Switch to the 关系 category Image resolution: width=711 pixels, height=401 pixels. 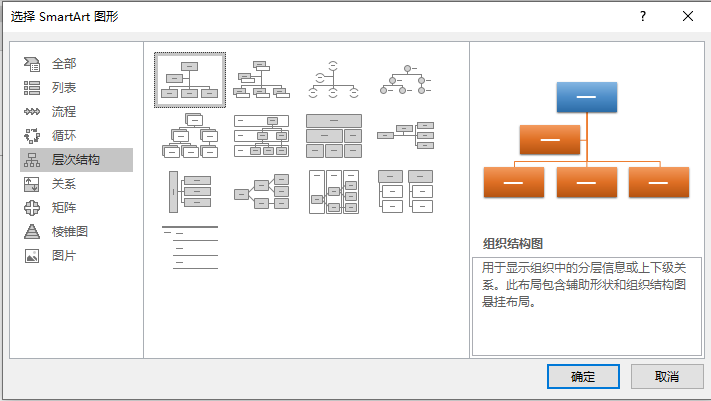point(76,184)
